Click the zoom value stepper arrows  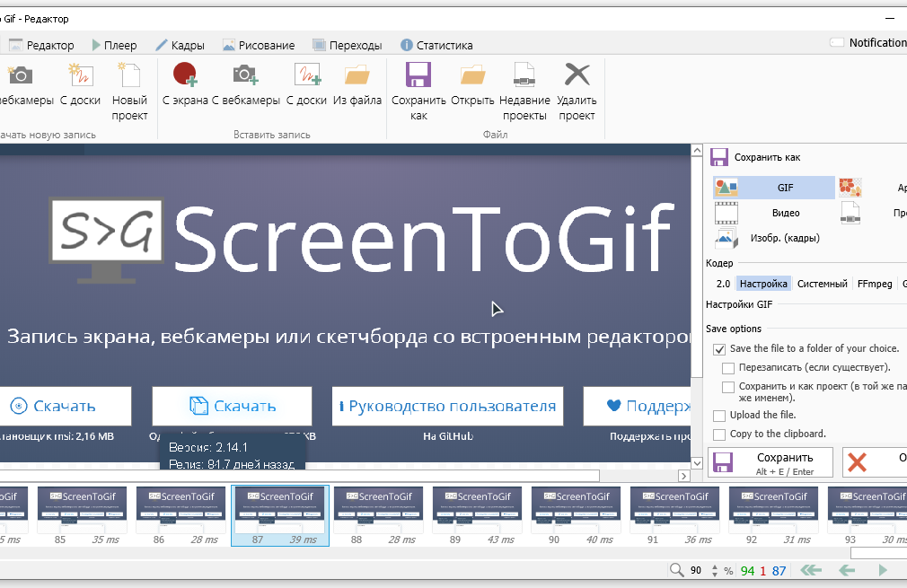(715, 571)
